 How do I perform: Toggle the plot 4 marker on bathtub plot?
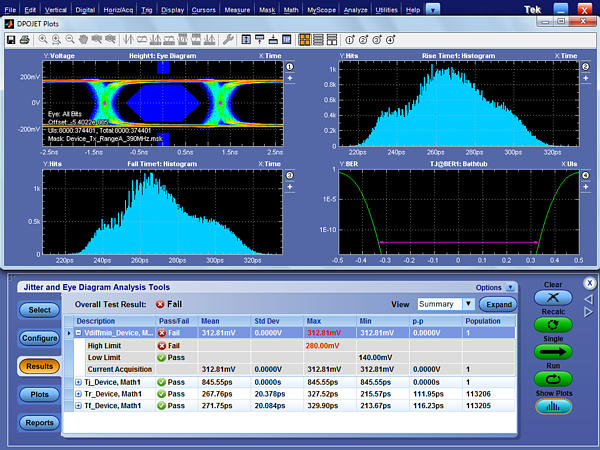[586, 176]
